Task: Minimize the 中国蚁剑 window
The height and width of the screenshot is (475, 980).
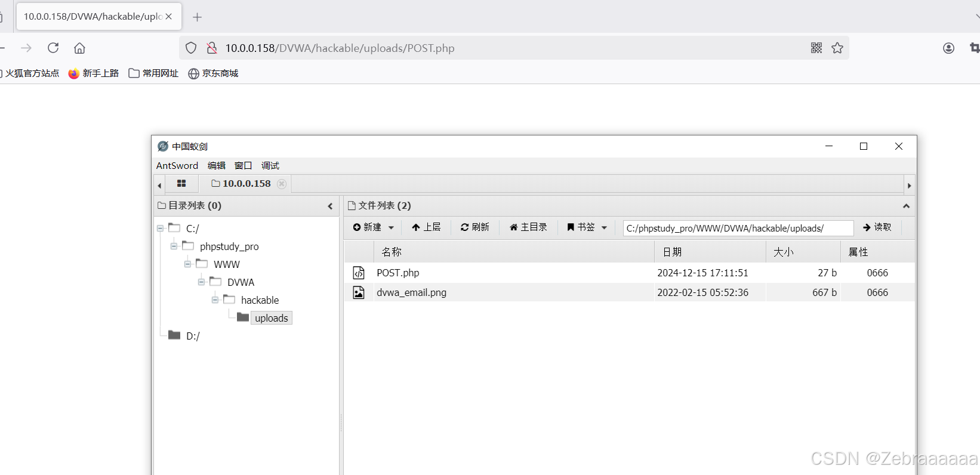Action: click(x=829, y=146)
